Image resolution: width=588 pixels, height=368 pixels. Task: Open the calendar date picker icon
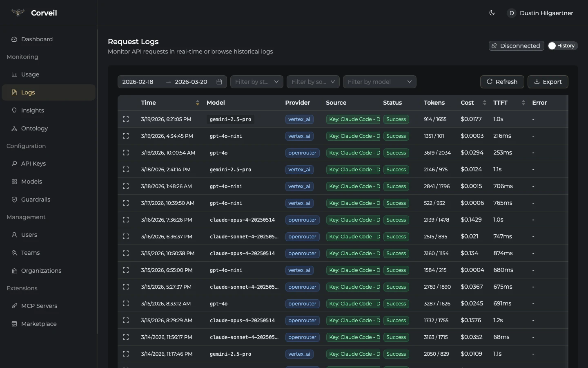pos(219,82)
